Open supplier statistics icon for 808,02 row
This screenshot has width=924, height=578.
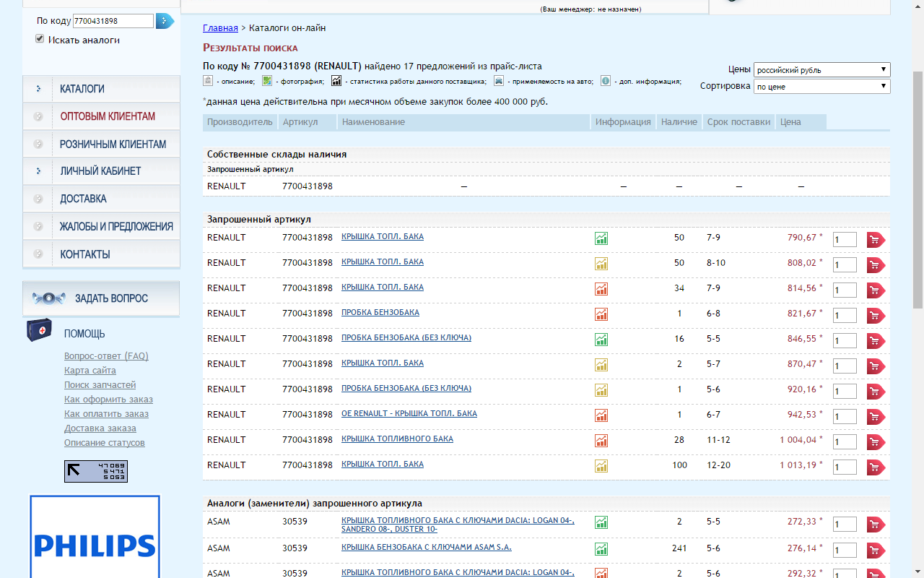click(x=601, y=264)
